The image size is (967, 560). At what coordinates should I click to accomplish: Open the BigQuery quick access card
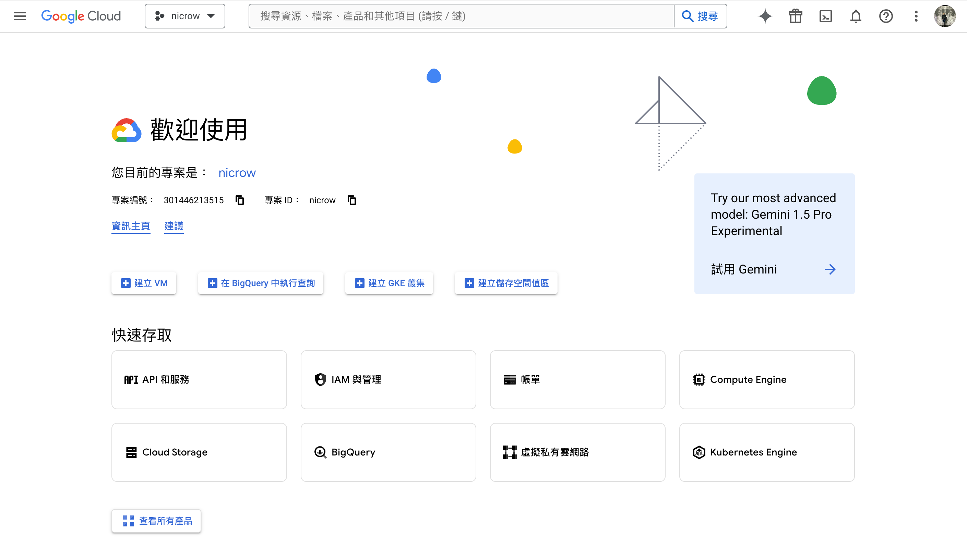(x=388, y=453)
